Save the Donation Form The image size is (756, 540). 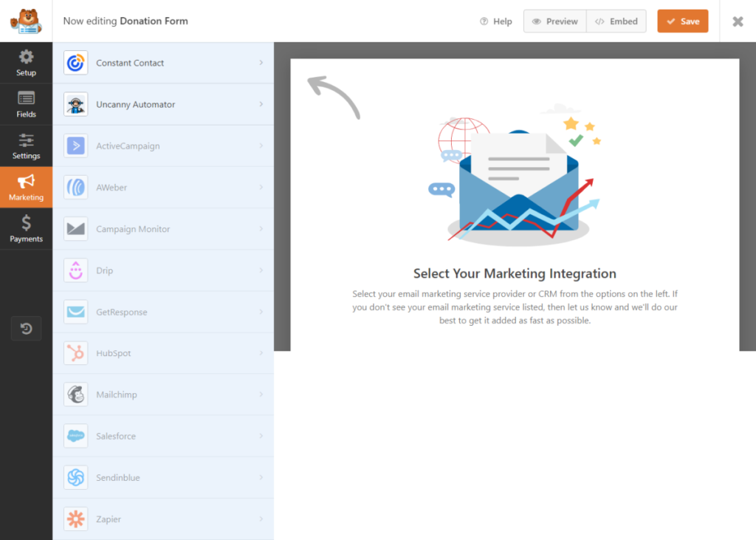point(682,21)
